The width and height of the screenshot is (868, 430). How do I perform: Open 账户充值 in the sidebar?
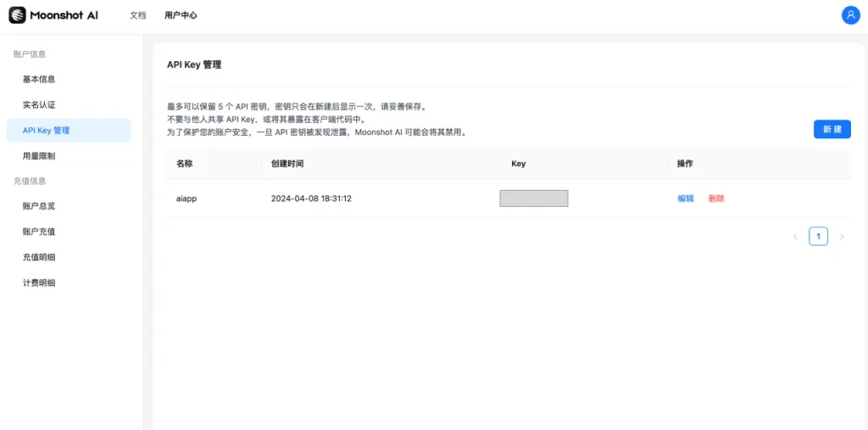[x=39, y=232]
